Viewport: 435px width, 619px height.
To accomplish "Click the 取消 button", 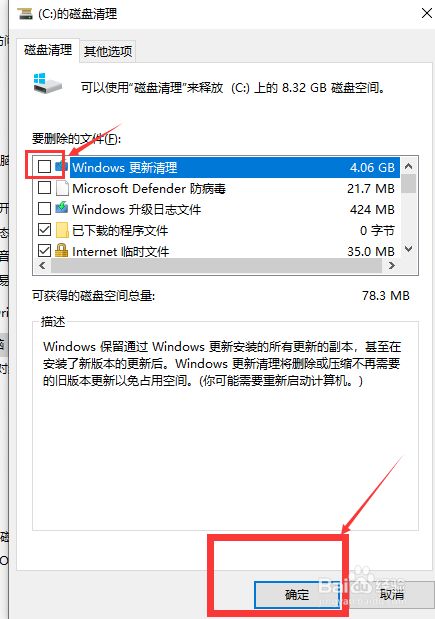I will 392,595.
